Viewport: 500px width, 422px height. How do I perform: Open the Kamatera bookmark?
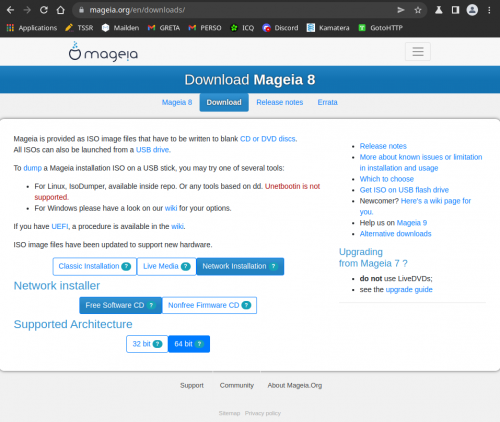[328, 28]
